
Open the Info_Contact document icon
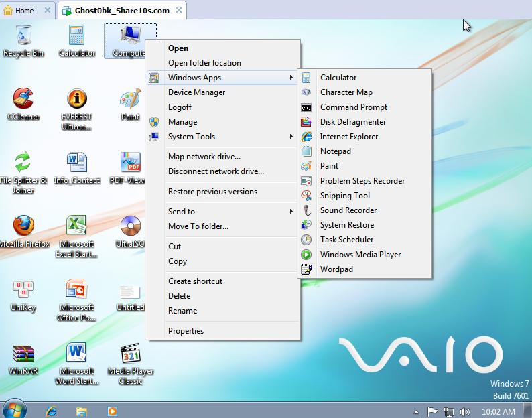[x=76, y=168]
